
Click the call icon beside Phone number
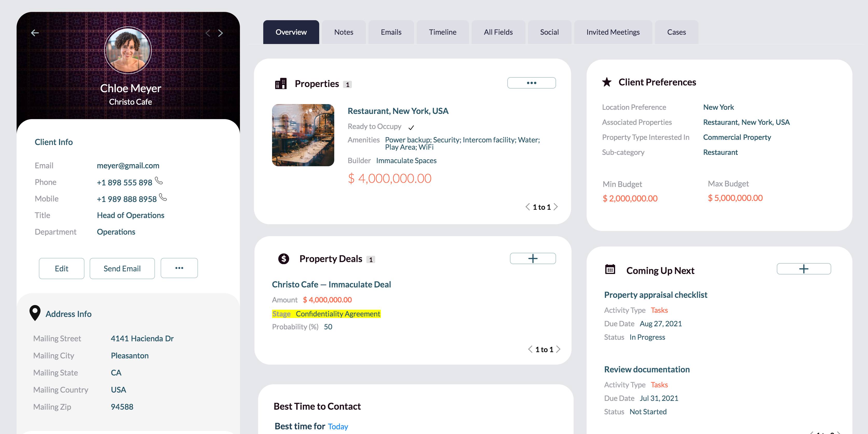pos(159,181)
